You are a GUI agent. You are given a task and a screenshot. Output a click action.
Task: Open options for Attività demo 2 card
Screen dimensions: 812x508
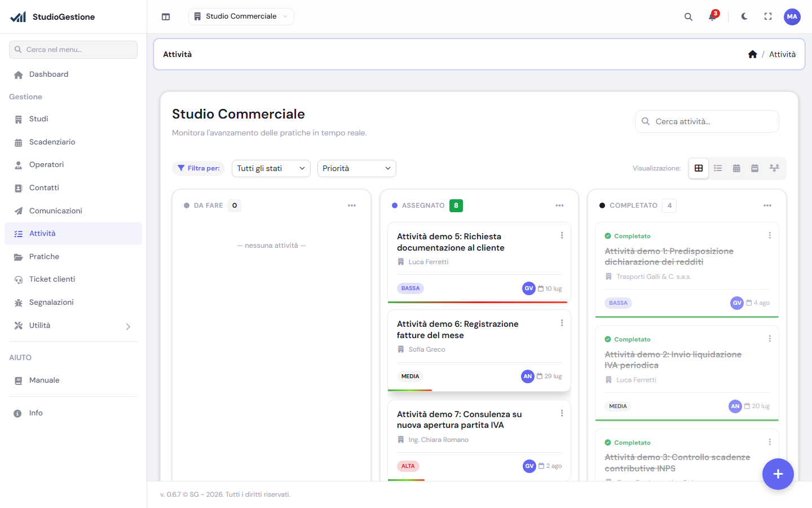tap(770, 339)
